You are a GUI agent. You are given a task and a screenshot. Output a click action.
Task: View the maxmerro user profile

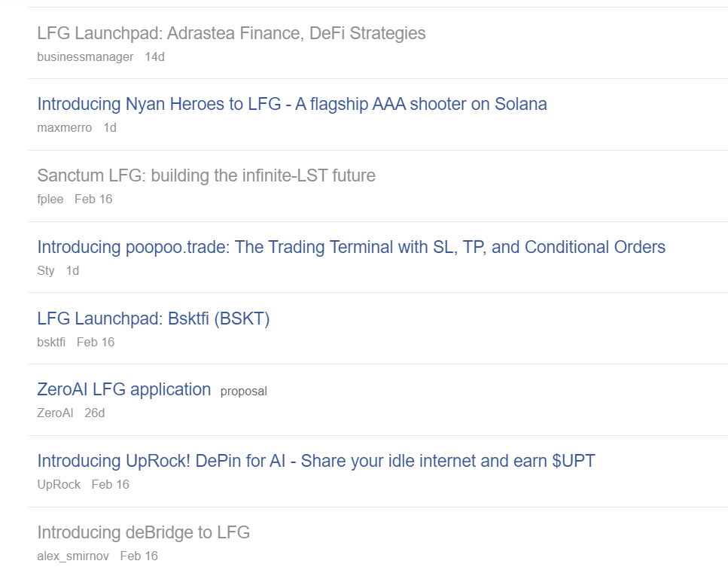[64, 127]
